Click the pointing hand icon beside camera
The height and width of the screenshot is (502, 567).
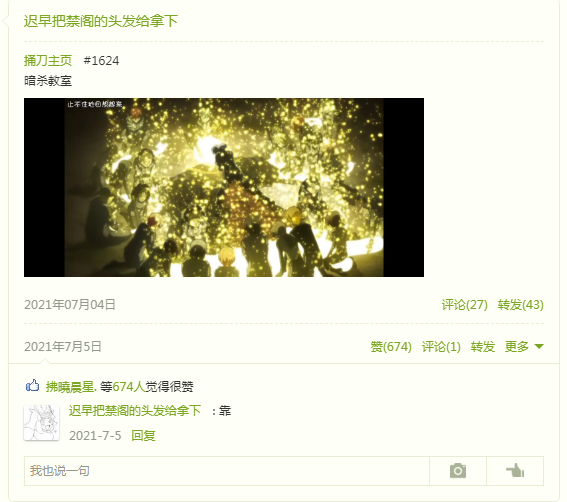click(515, 471)
